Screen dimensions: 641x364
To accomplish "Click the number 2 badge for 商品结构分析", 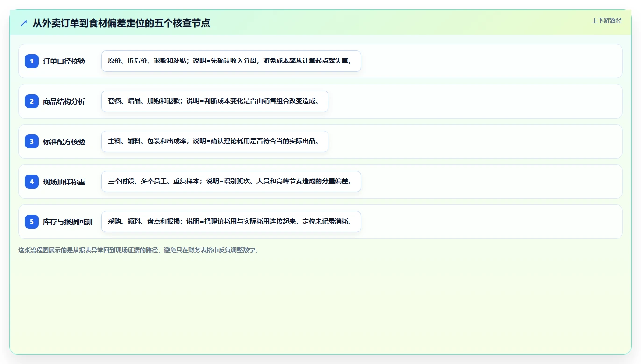I will [x=32, y=101].
